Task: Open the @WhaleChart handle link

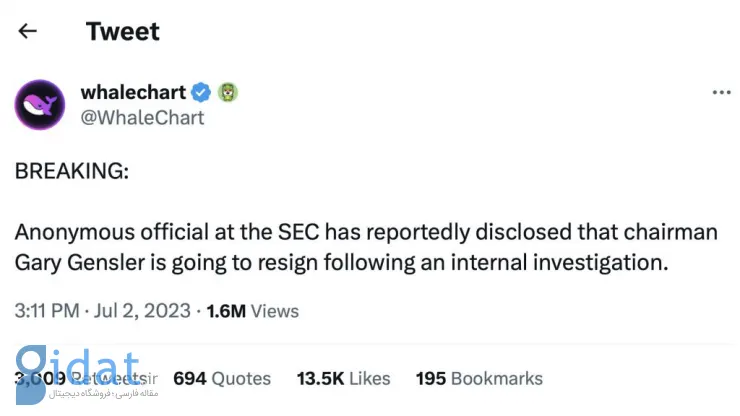Action: [x=142, y=118]
